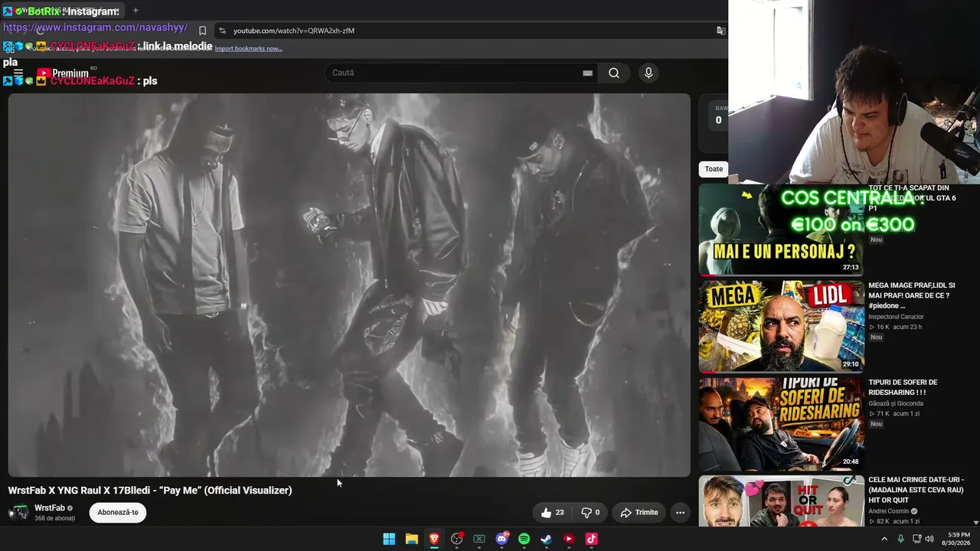Open a new browser tab

click(136, 10)
